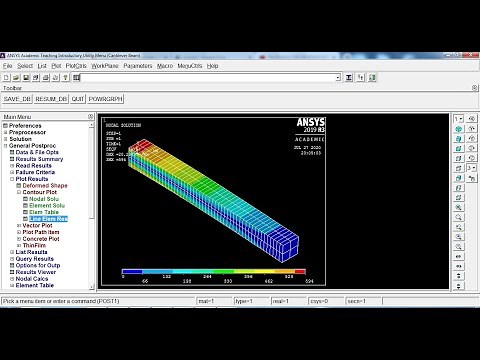Expand the Failure Criteria branch
The width and height of the screenshot is (480, 360).
(x=12, y=172)
